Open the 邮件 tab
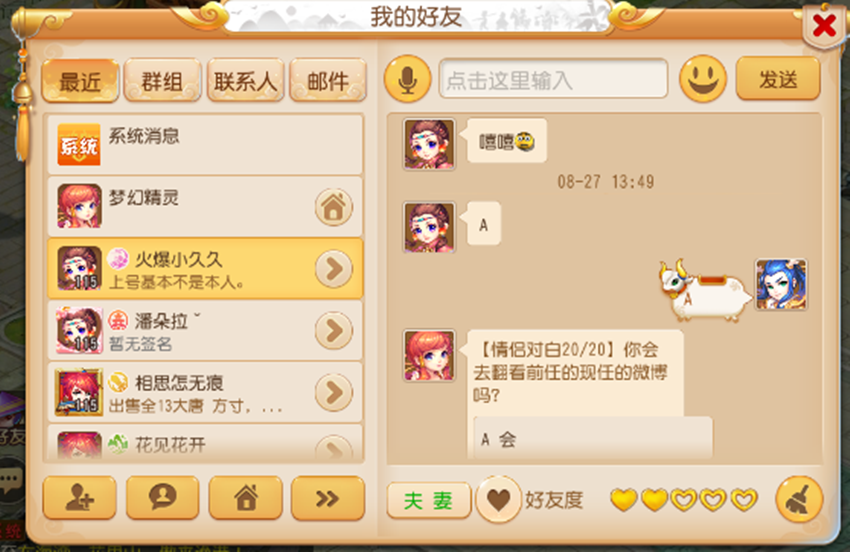 [328, 81]
